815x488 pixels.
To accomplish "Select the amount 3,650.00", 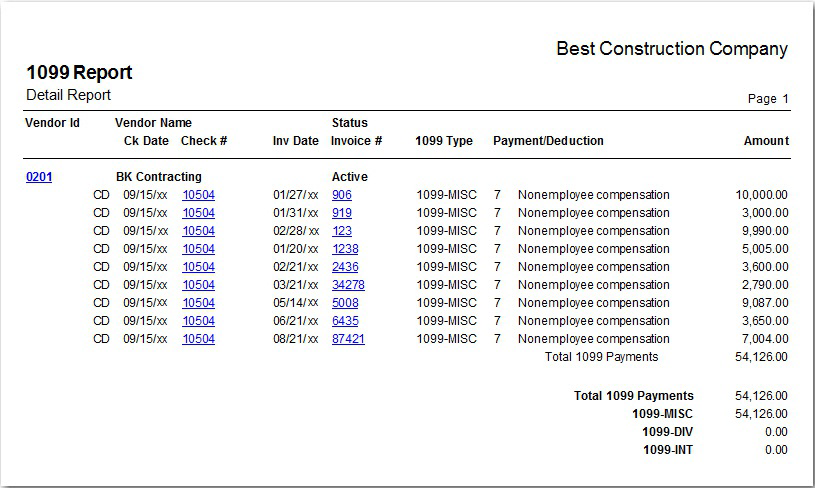I will point(765,321).
